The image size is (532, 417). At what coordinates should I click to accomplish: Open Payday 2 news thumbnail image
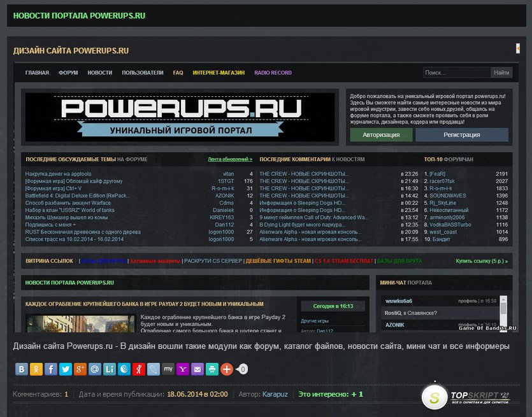click(x=80, y=323)
